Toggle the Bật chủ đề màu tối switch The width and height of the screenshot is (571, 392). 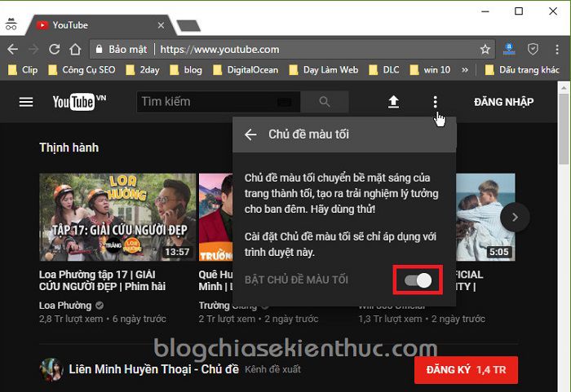coord(418,280)
